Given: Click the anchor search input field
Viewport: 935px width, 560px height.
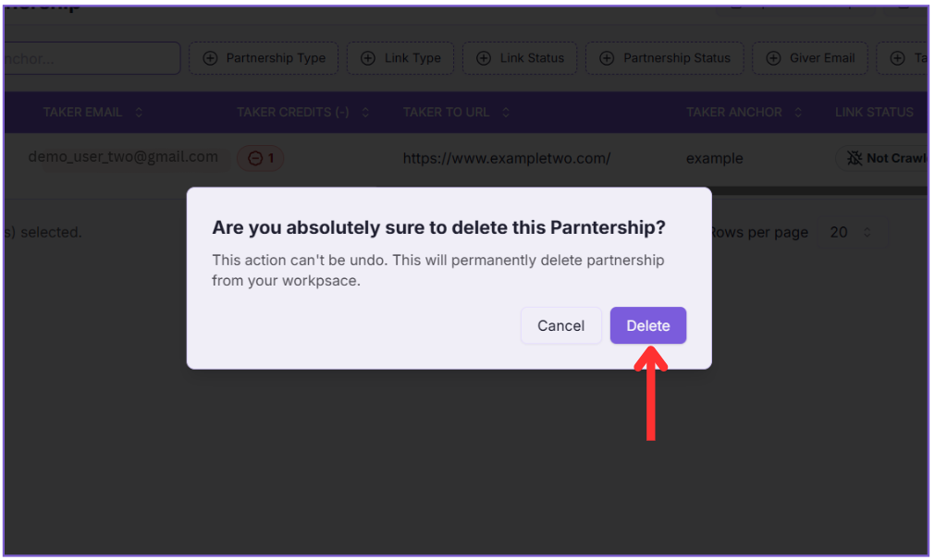Looking at the screenshot, I should [91, 58].
